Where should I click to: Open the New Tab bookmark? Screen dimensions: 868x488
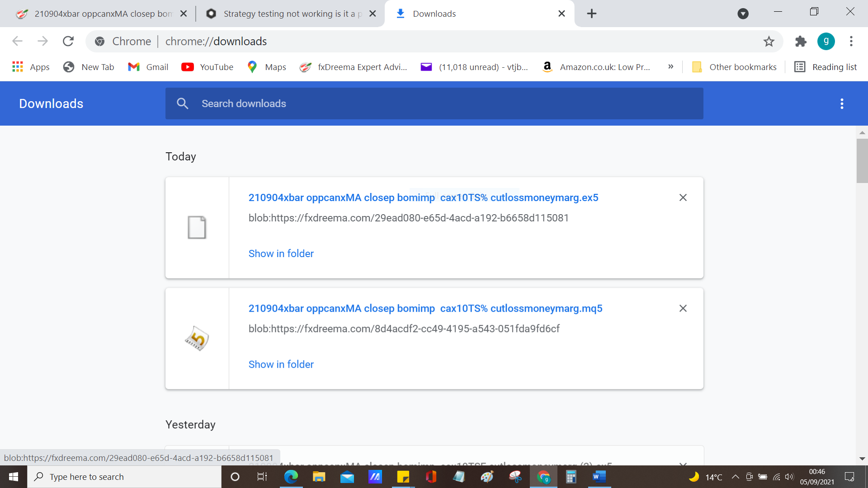point(89,67)
